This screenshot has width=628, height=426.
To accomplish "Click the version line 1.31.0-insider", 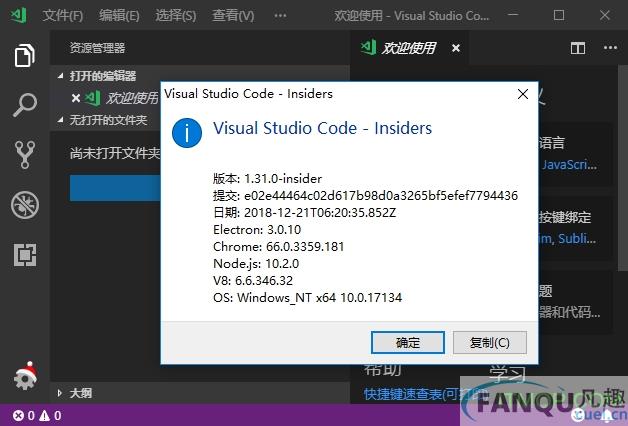I will 268,179.
